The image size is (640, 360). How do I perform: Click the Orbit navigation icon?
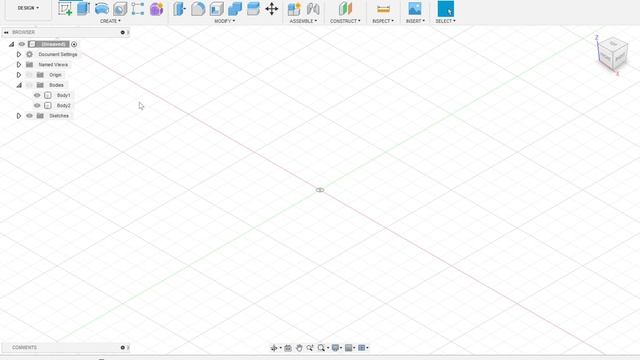click(273, 348)
